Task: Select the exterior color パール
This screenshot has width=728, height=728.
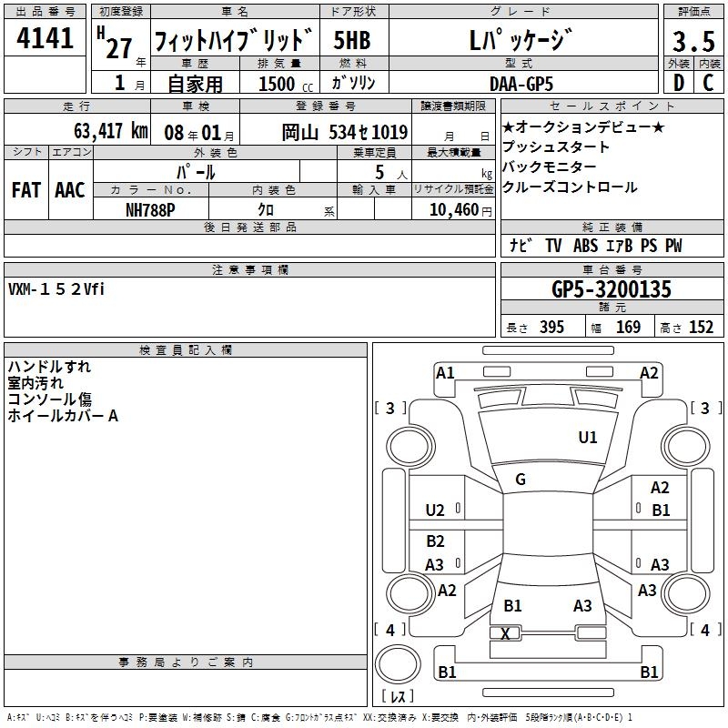Action: tap(196, 172)
